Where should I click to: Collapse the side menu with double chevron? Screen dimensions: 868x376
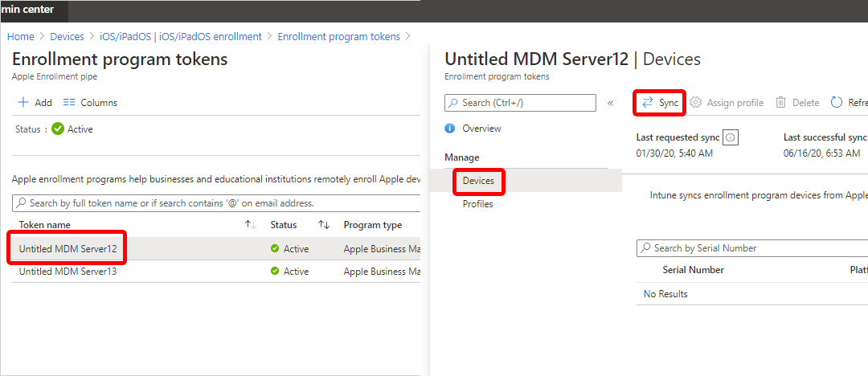(610, 103)
